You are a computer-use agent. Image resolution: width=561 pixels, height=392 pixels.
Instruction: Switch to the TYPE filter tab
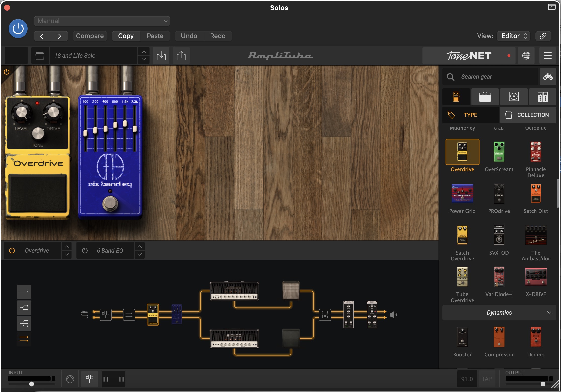[x=471, y=115]
